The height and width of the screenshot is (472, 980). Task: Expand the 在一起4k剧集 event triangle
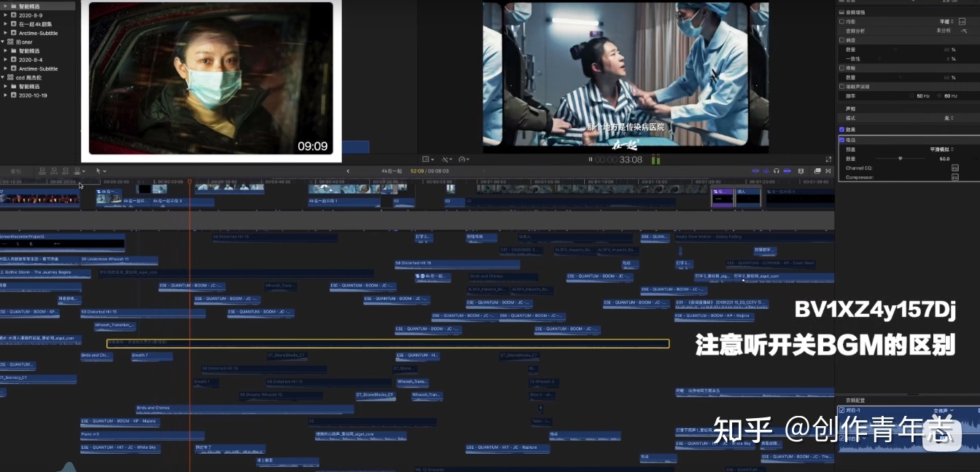tap(6, 24)
